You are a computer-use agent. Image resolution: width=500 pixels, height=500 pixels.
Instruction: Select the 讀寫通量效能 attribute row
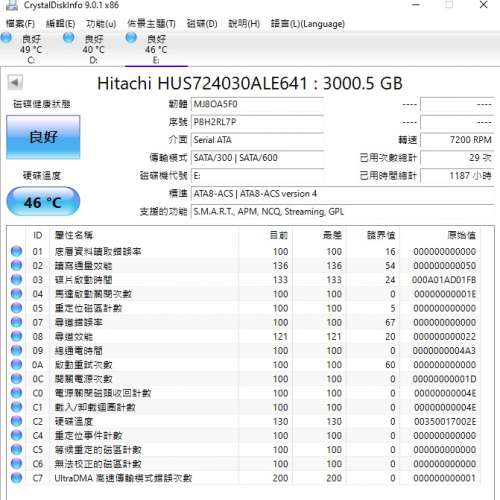pos(245,266)
